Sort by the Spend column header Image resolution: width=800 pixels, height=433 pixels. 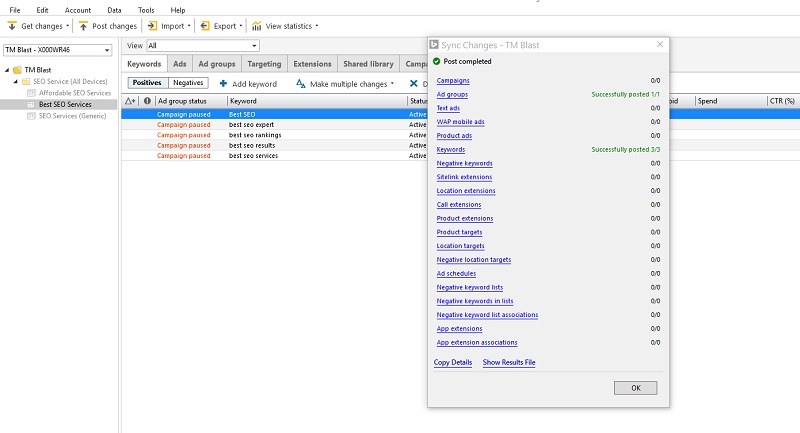731,101
